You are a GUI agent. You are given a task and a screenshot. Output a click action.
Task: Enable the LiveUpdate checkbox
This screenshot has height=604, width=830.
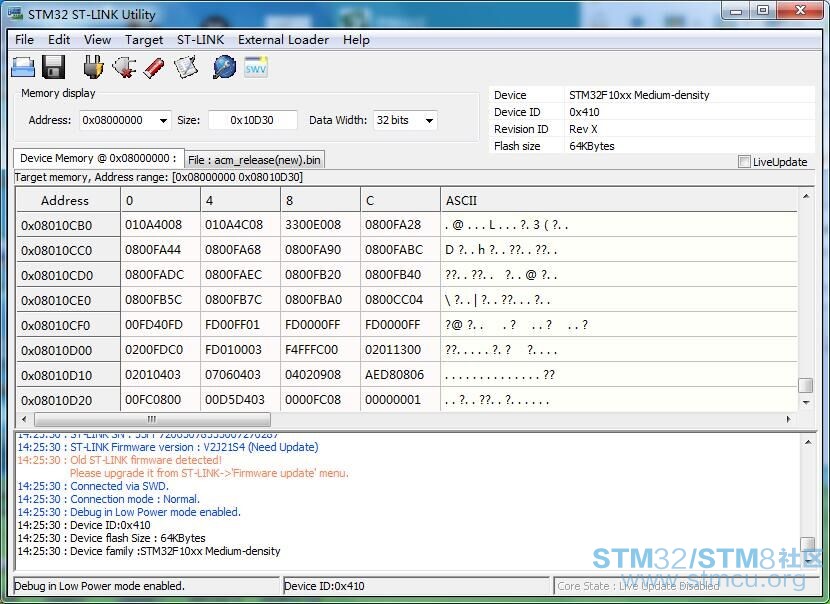pos(744,161)
